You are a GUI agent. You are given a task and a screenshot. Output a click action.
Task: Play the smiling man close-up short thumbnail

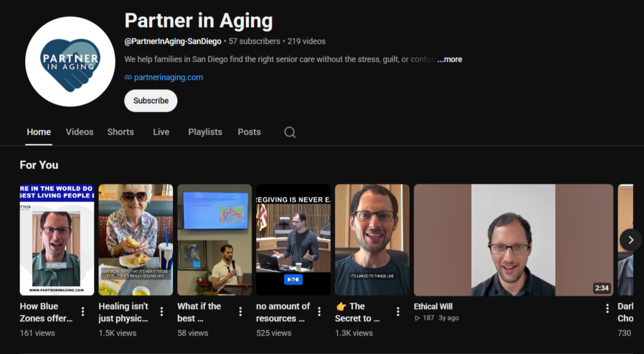pyautogui.click(x=372, y=240)
